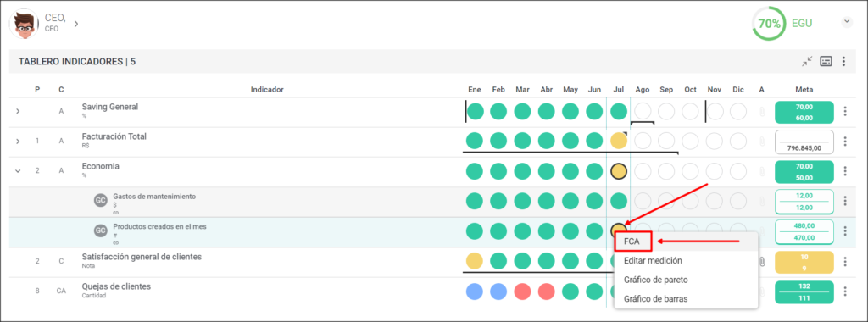
Task: Click Productos creados meta 480,00 / 470,00 box
Action: coord(804,231)
